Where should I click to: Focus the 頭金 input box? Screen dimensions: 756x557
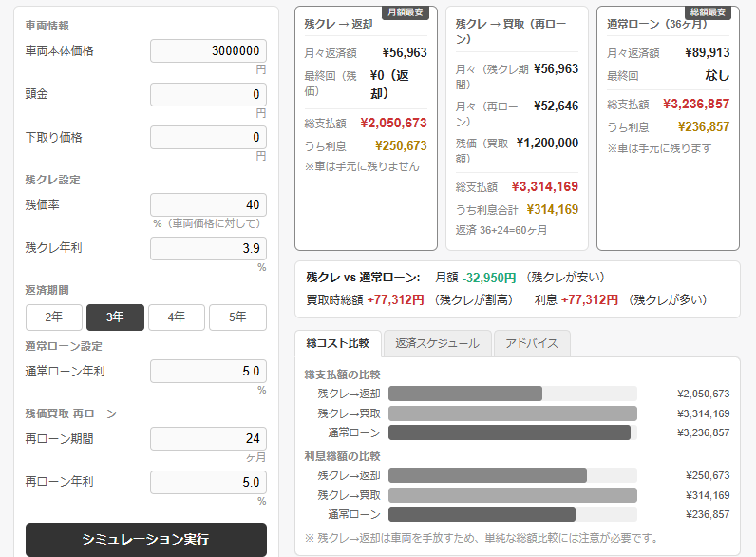pyautogui.click(x=208, y=95)
